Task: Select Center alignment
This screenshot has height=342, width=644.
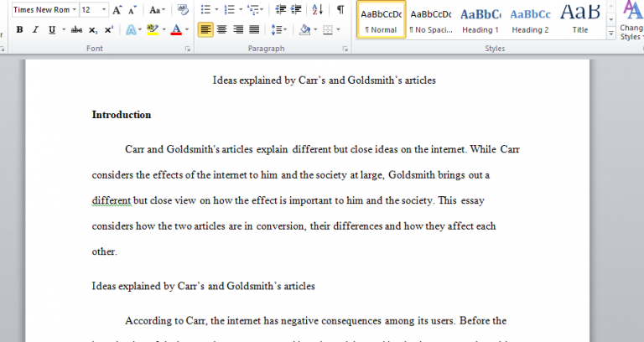Action: (221, 30)
